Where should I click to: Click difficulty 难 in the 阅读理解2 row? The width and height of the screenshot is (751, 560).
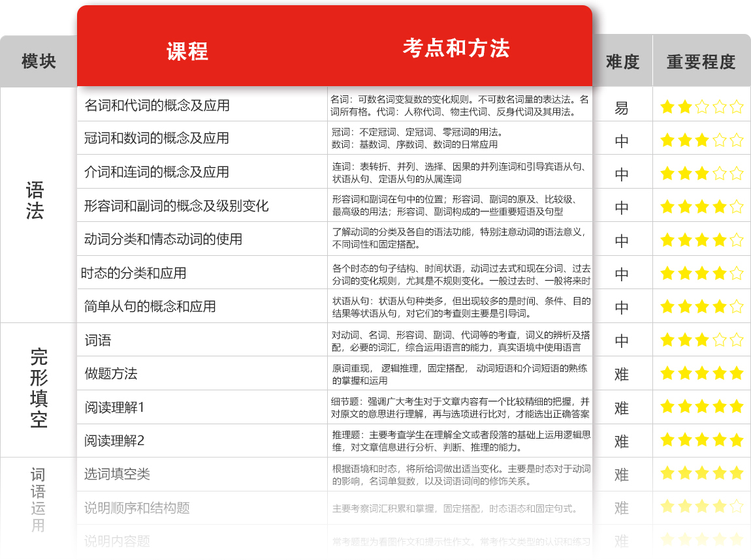point(622,441)
